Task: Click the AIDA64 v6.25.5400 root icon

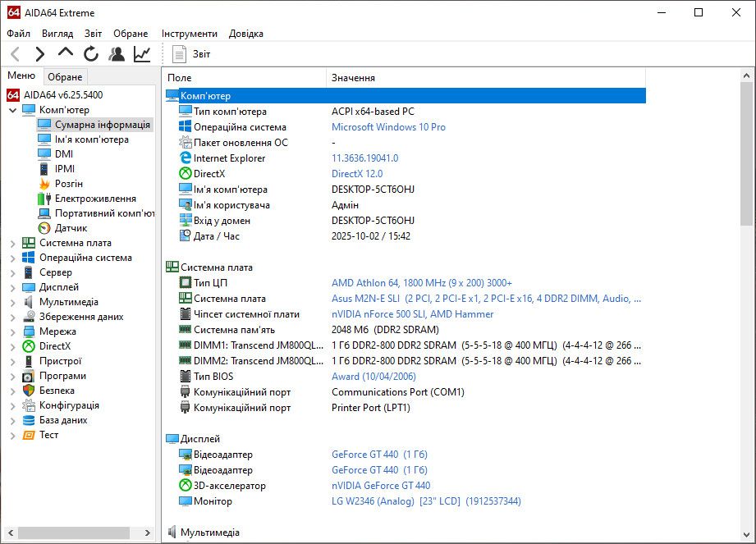Action: [x=13, y=95]
